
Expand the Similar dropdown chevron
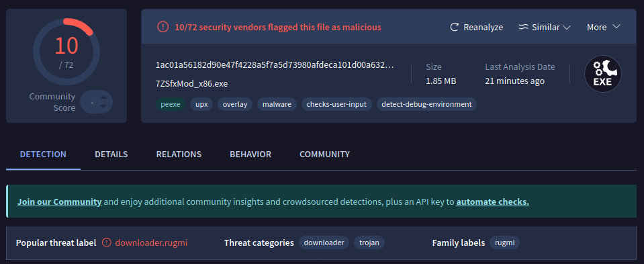(567, 28)
